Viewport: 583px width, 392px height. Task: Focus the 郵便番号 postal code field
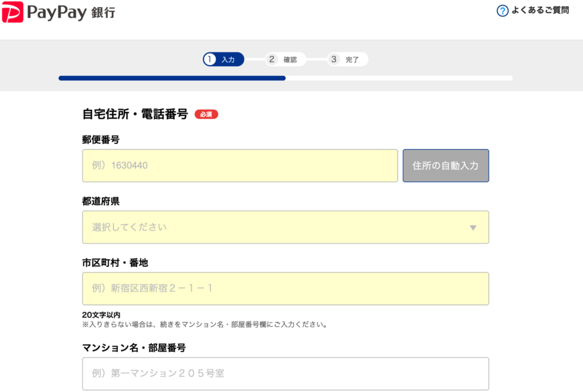click(240, 166)
